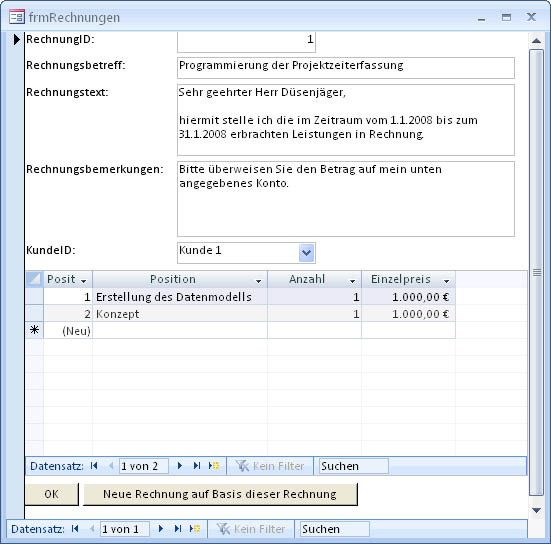Open the KundeID combo box dropdown
The height and width of the screenshot is (544, 551).
click(x=306, y=253)
